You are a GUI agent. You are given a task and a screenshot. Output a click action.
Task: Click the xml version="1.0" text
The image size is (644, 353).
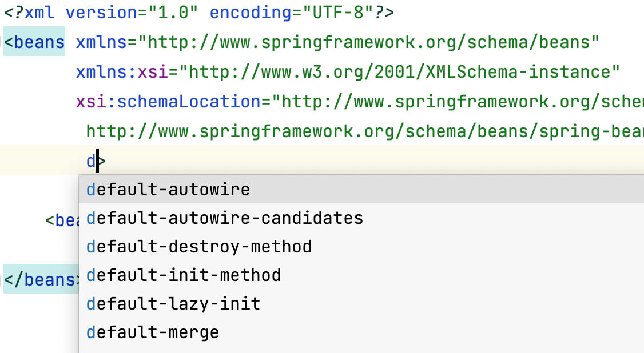tap(112, 13)
